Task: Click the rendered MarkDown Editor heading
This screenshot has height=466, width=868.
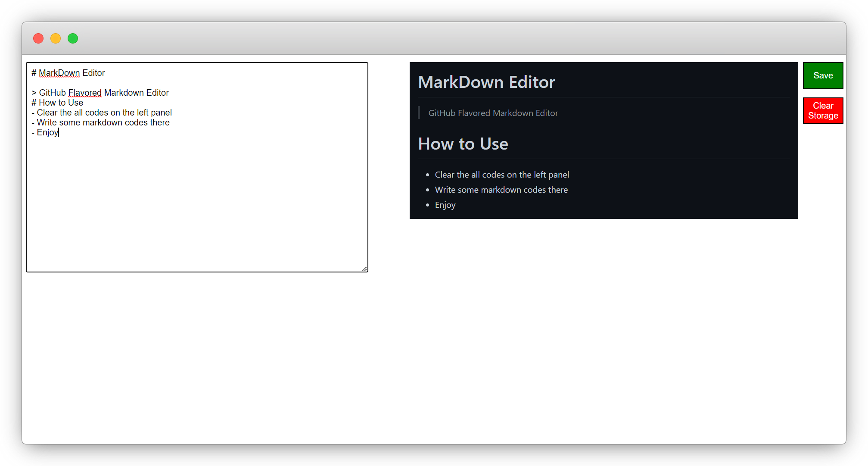Action: coord(486,82)
